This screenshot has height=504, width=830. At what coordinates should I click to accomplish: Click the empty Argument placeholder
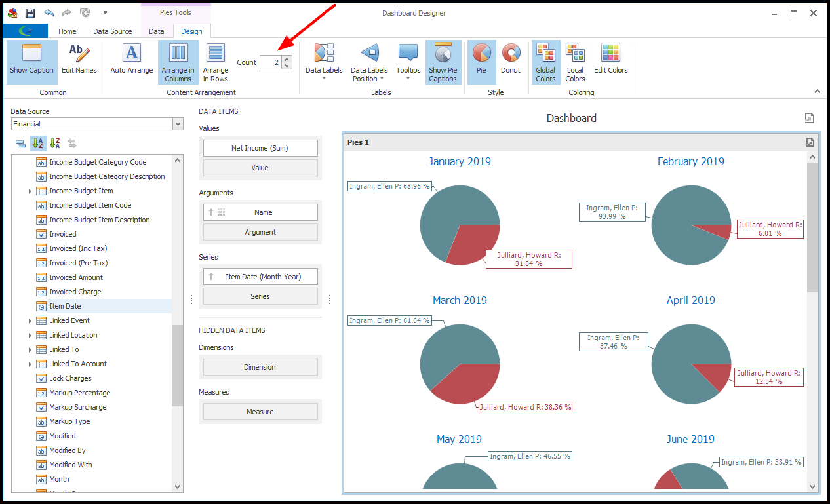[x=260, y=232]
